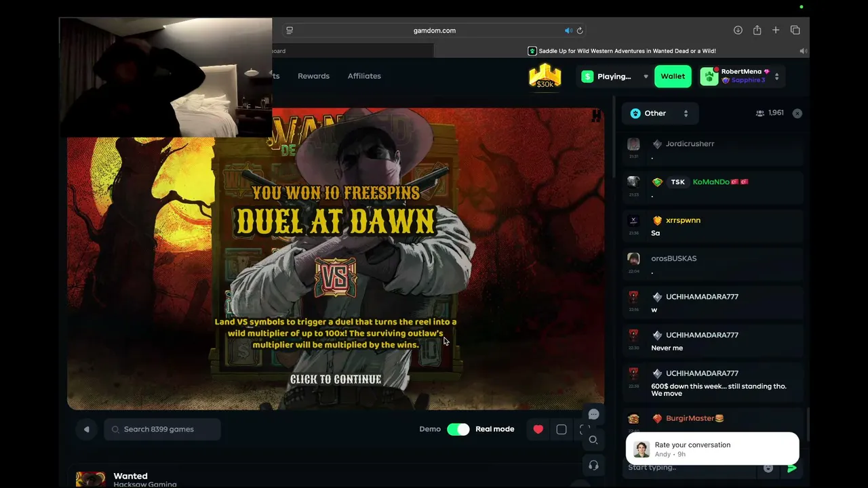The height and width of the screenshot is (488, 868).
Task: Open headset live support
Action: pos(593,466)
